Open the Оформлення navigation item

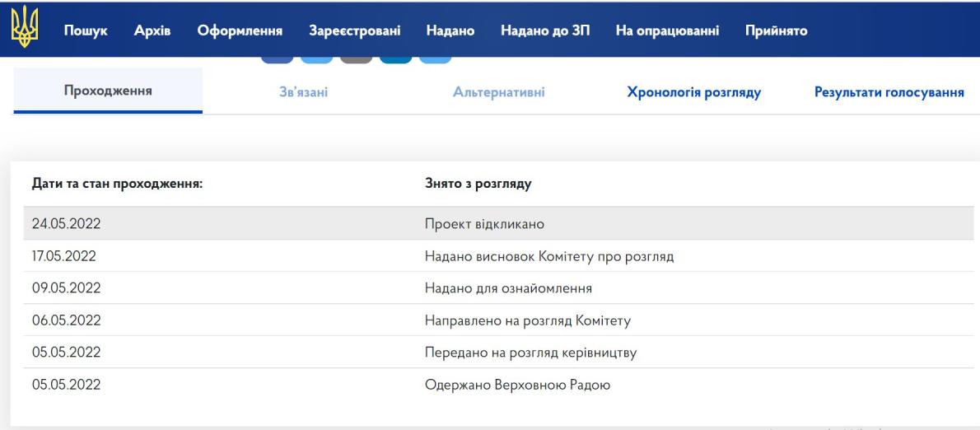click(240, 31)
